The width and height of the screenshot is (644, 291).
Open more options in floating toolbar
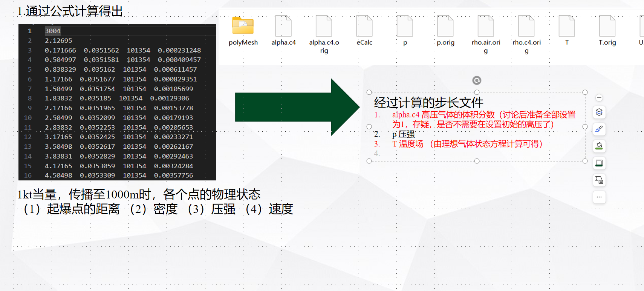click(x=599, y=197)
